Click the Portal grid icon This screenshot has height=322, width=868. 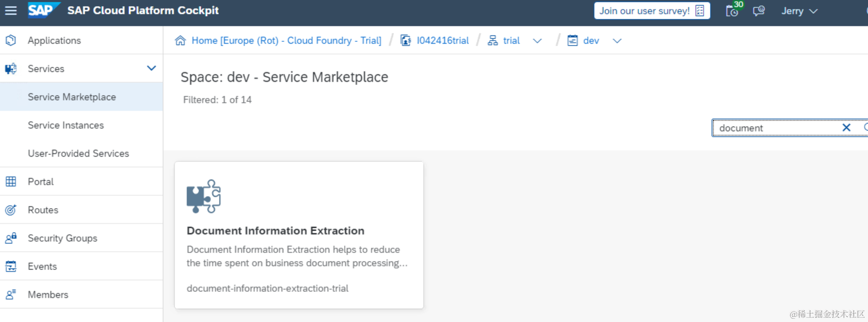(x=11, y=182)
